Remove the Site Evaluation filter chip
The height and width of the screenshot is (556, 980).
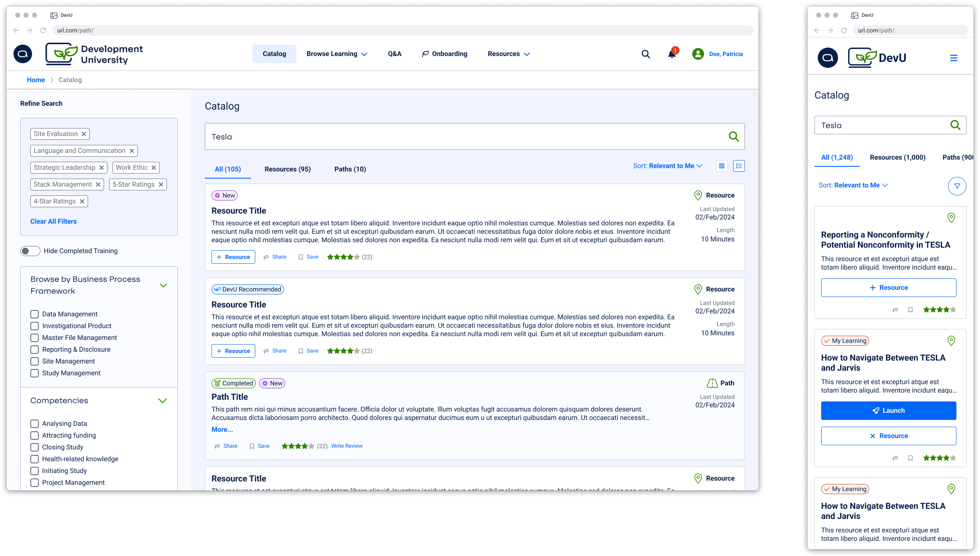pyautogui.click(x=84, y=134)
